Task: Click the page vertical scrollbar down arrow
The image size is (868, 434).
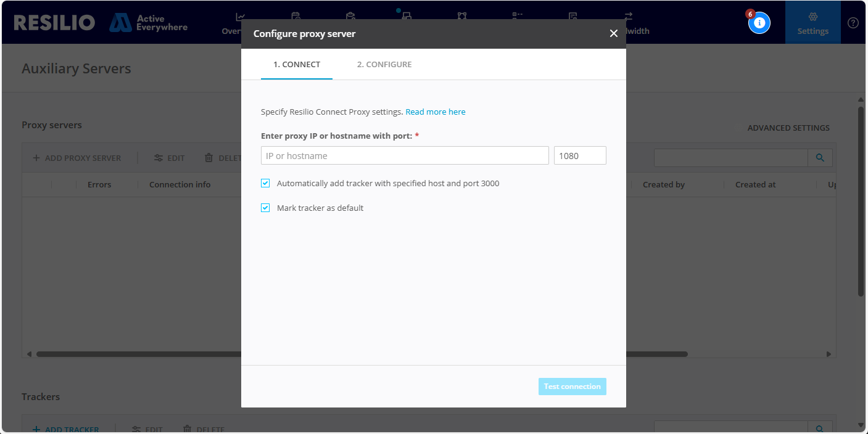Action: pyautogui.click(x=861, y=425)
